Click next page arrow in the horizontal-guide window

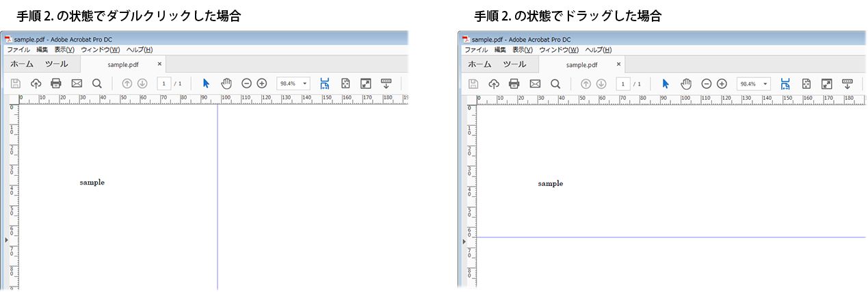click(x=601, y=83)
